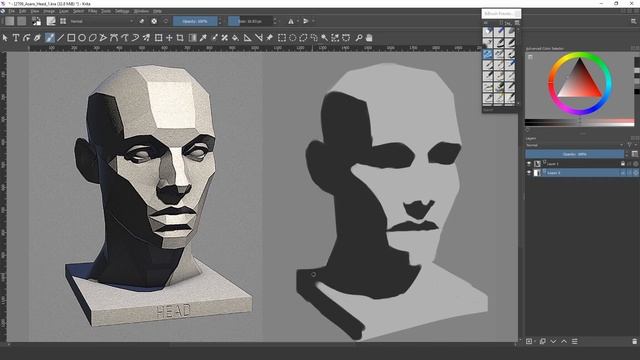
Task: Click the brush size stepper arrows
Action: (x=275, y=21)
